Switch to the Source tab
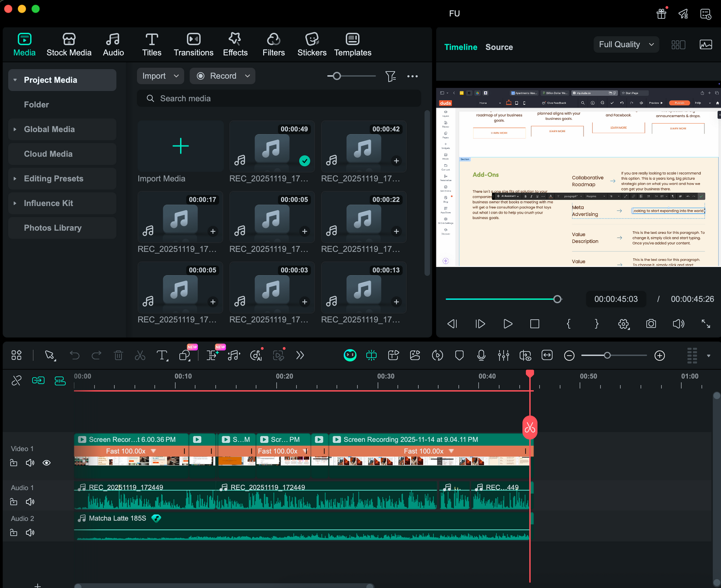 point(499,47)
